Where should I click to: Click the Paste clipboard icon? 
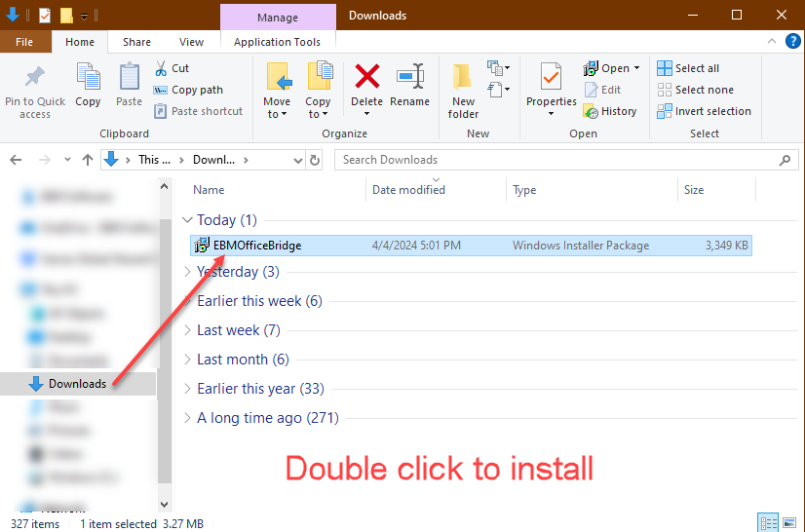click(129, 77)
